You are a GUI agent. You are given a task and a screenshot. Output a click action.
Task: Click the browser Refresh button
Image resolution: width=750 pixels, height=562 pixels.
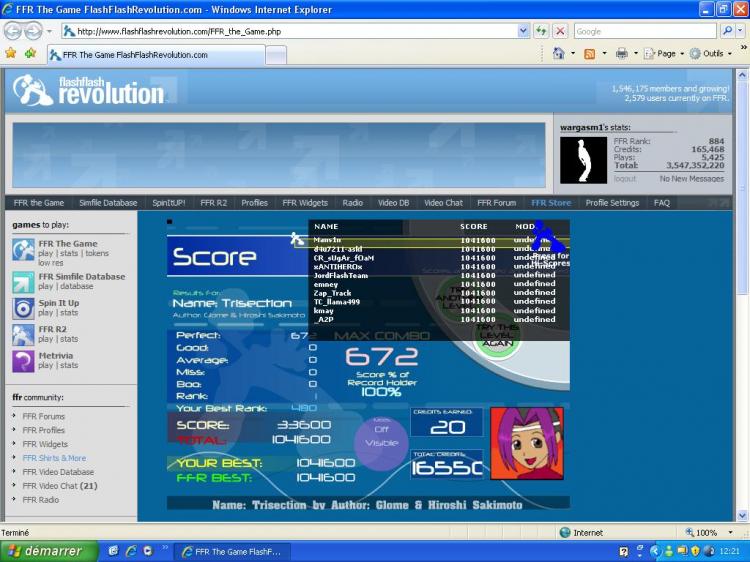[x=541, y=31]
